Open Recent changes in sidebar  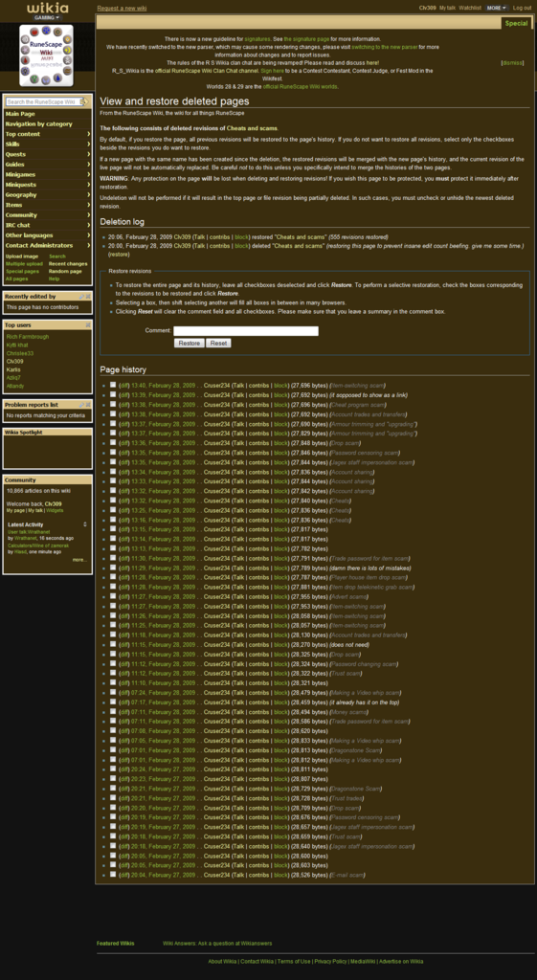[68, 264]
